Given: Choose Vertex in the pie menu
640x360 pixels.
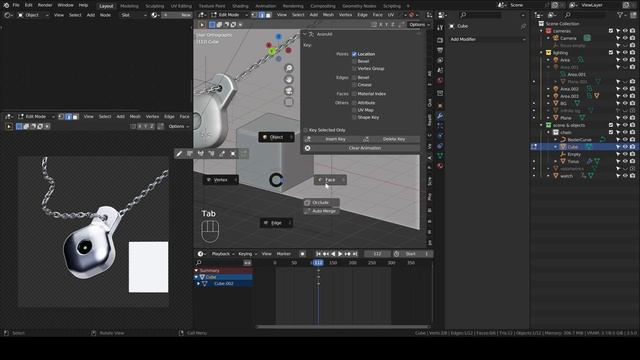Looking at the screenshot, I should pos(221,180).
